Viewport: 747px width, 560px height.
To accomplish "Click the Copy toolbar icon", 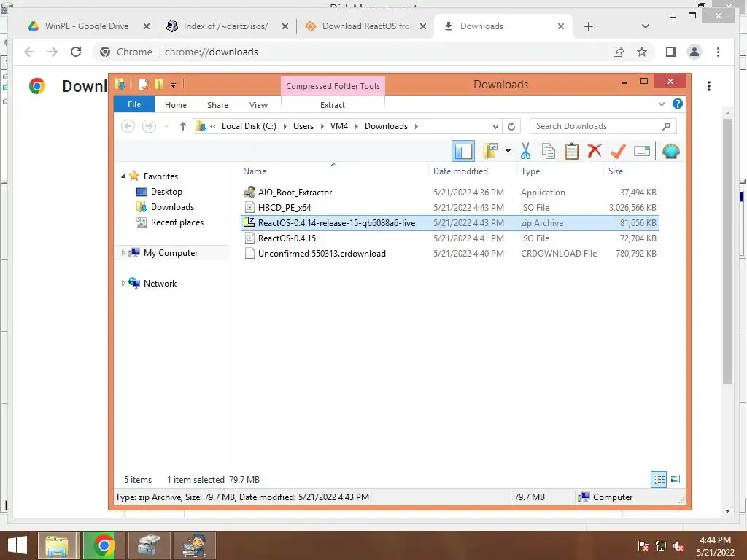I will click(x=549, y=151).
